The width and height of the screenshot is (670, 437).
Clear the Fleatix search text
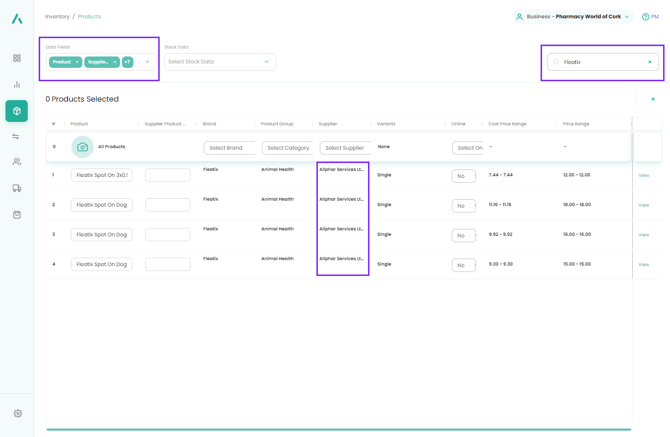pos(650,62)
